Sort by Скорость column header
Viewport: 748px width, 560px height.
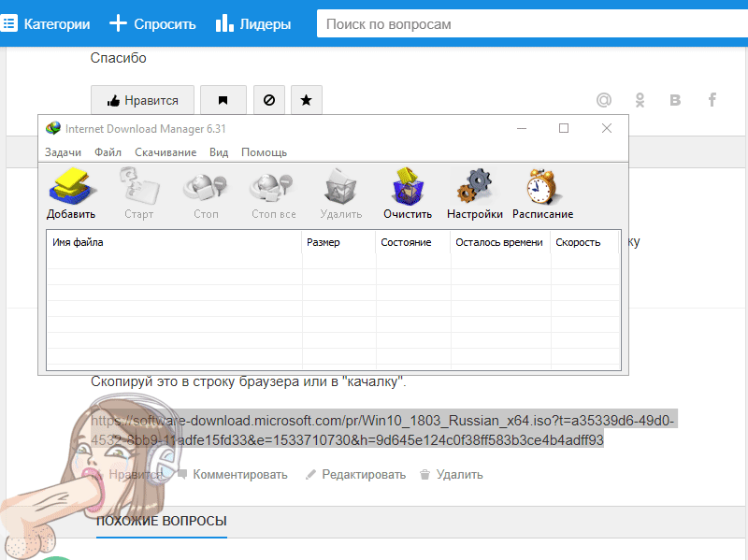pyautogui.click(x=585, y=242)
